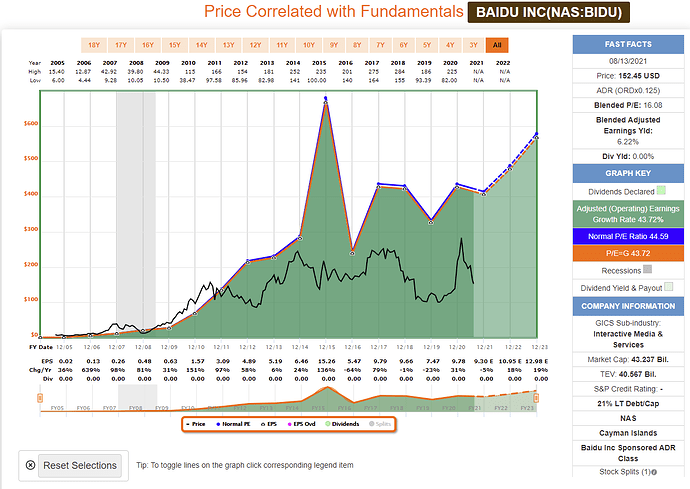Viewport: 690px width, 489px height.
Task: Click the 12/22 estimate data point marker
Action: (510, 168)
